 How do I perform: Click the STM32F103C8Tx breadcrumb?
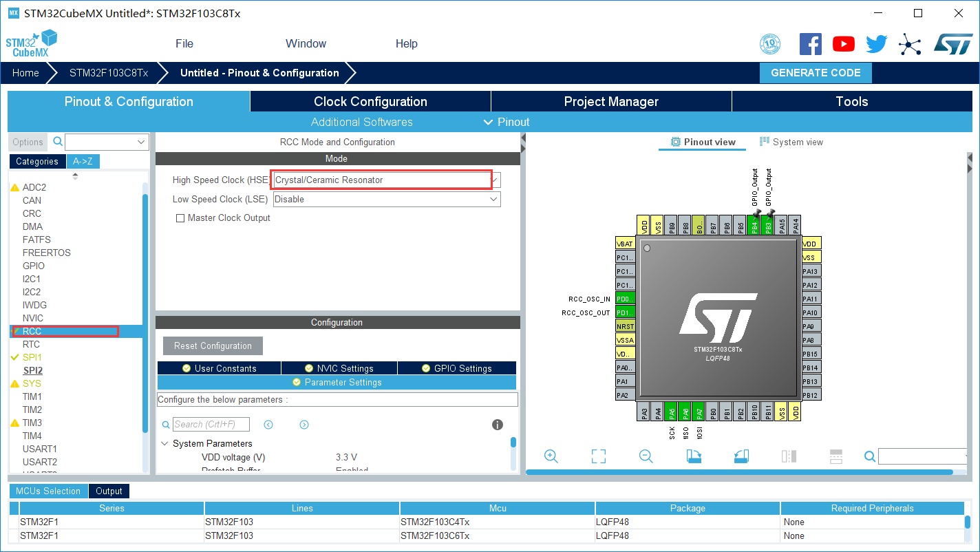coord(108,73)
